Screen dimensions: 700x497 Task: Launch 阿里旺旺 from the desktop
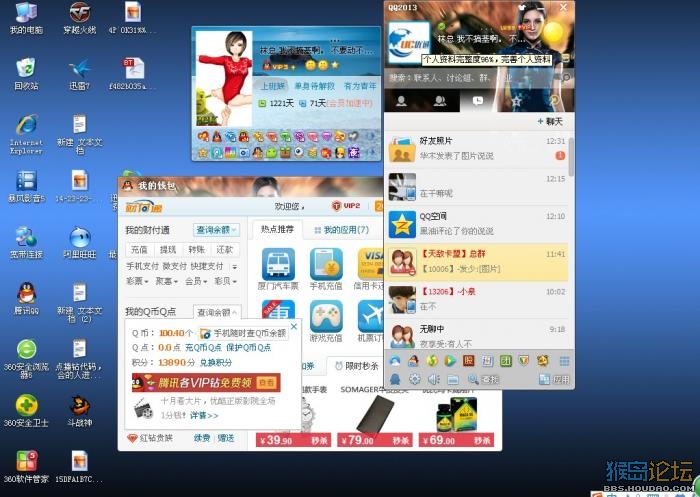(79, 243)
